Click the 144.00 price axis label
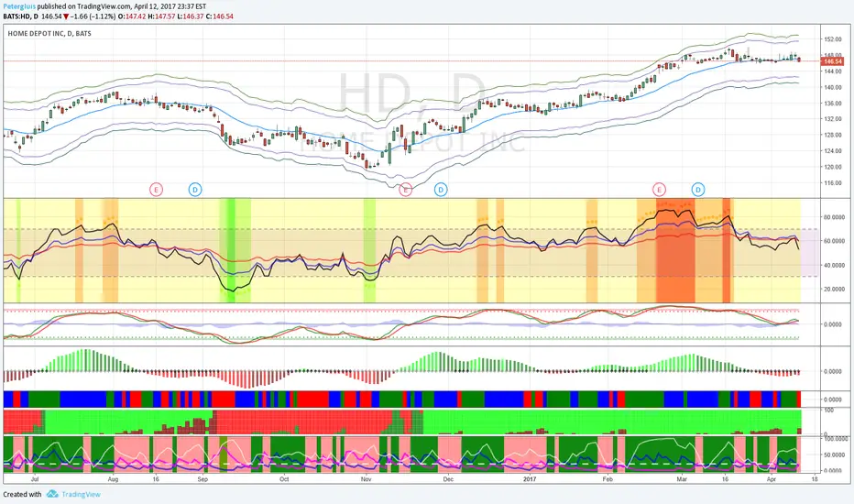Image resolution: width=854 pixels, height=504 pixels. coord(833,71)
